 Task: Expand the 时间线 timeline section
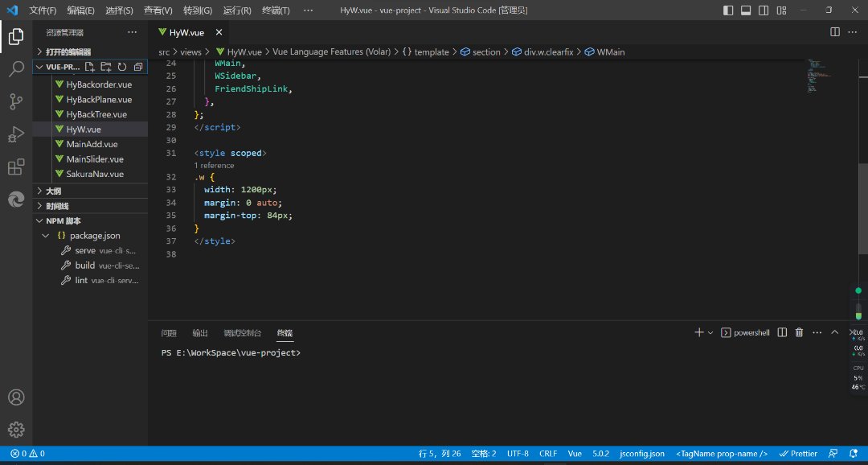(x=56, y=206)
